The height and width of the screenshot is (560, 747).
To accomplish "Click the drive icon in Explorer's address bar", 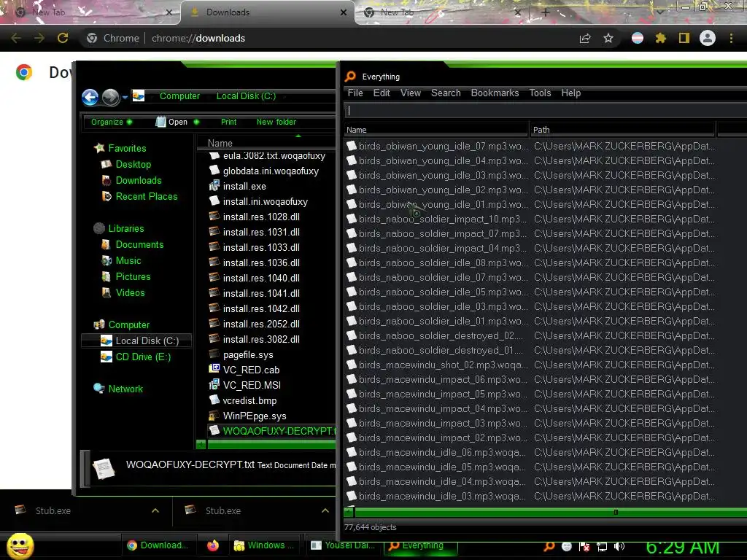I will tap(139, 96).
